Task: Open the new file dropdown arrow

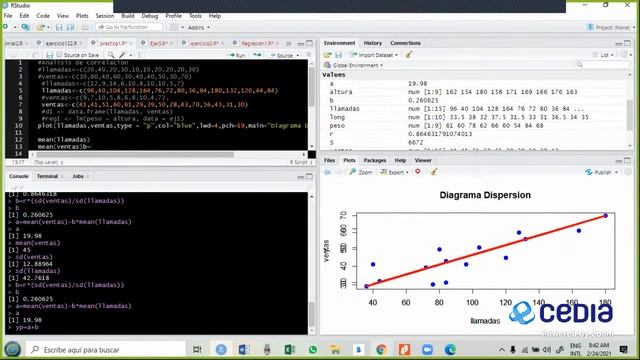Action: click(15, 27)
